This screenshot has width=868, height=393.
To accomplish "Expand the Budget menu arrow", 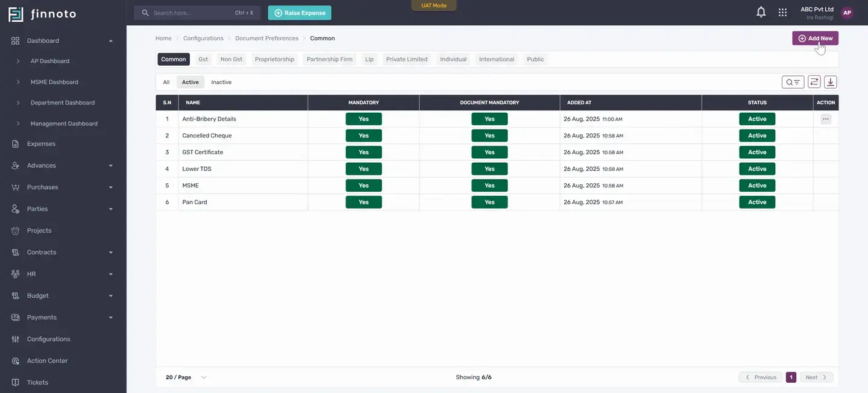I will tap(111, 296).
